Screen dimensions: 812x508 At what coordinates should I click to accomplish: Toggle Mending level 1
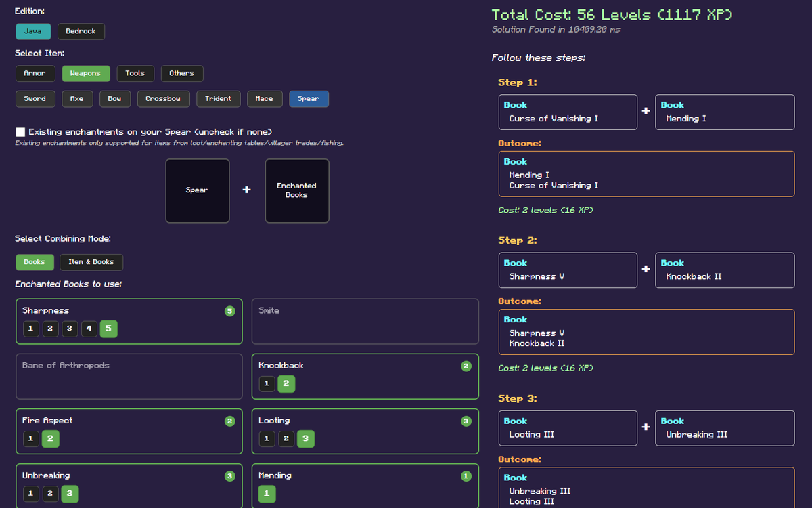(x=267, y=494)
